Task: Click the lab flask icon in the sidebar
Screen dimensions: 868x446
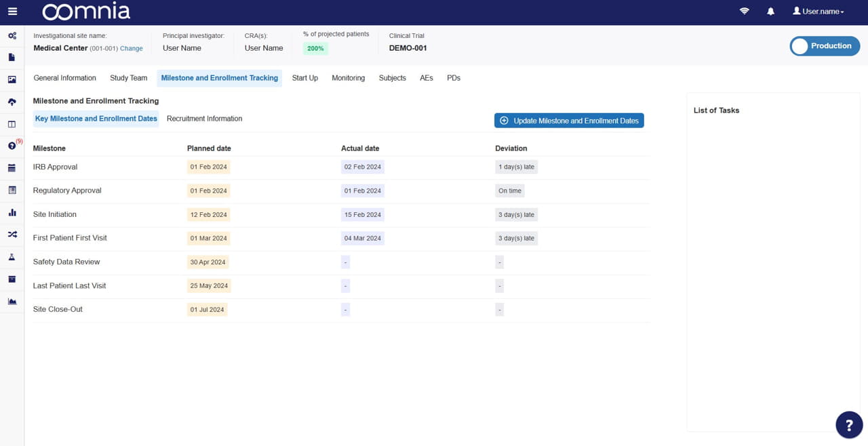Action: (11, 257)
